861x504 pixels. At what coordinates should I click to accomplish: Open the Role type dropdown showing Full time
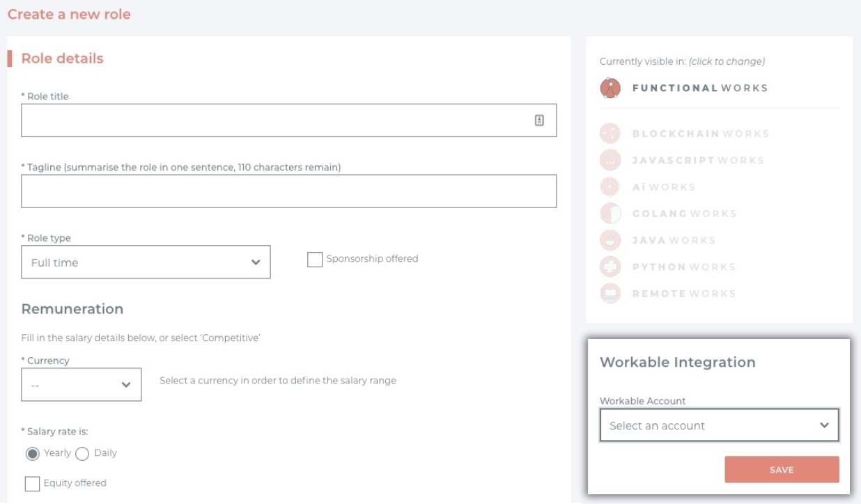(146, 262)
